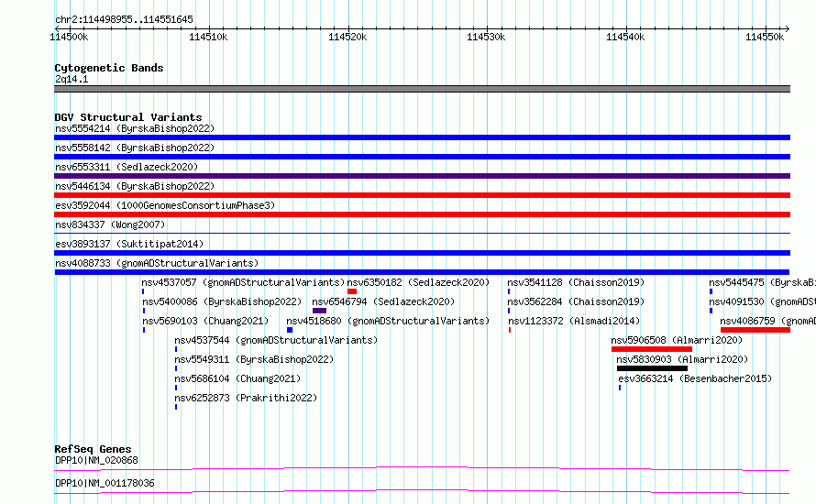Click the purple bar under nsv6553311
This screenshot has height=504, width=816.
pyautogui.click(x=422, y=176)
